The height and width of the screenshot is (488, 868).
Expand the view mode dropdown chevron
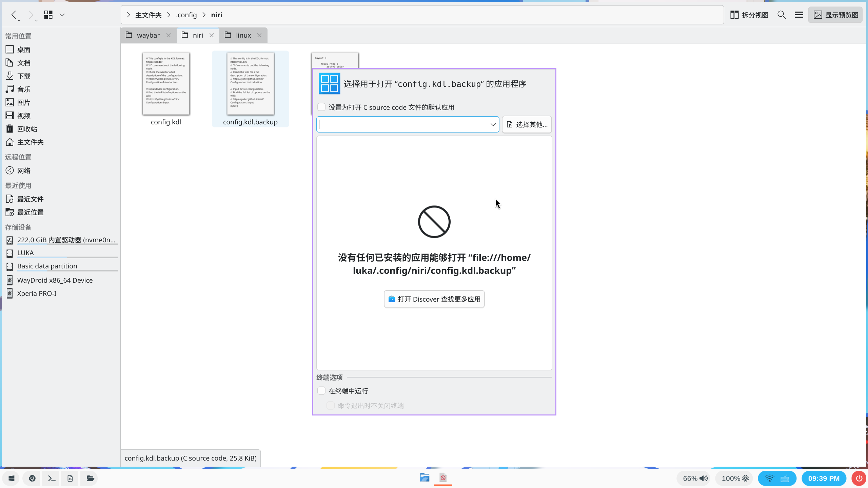pos(62,15)
